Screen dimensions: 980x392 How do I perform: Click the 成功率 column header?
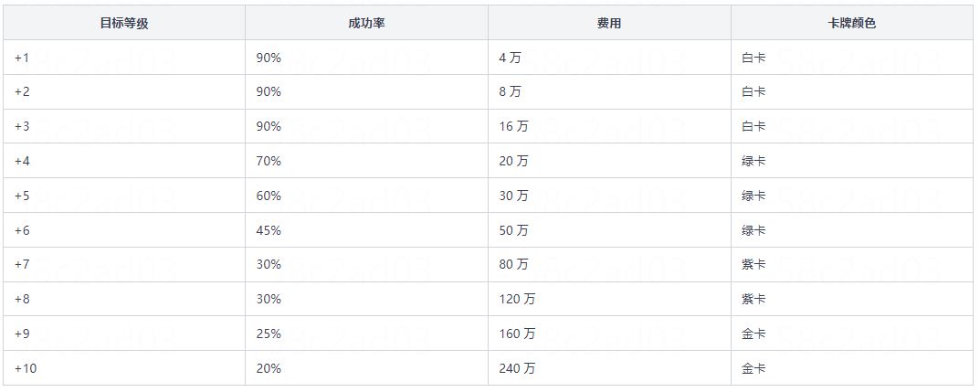click(x=366, y=23)
